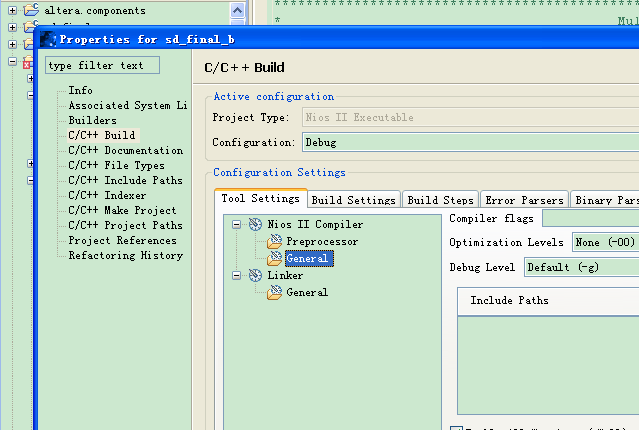Open the Configuration dropdown showing Debug
Screen dimensions: 639x430
pos(470,142)
